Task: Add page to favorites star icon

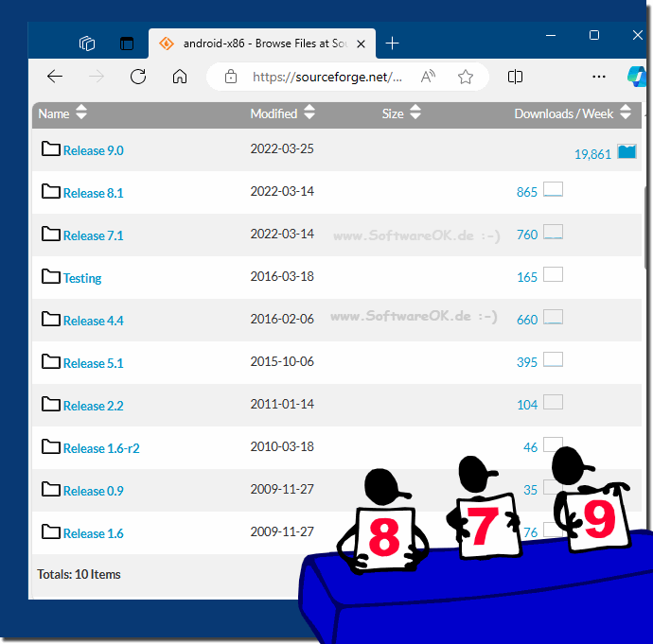Action: pyautogui.click(x=466, y=77)
